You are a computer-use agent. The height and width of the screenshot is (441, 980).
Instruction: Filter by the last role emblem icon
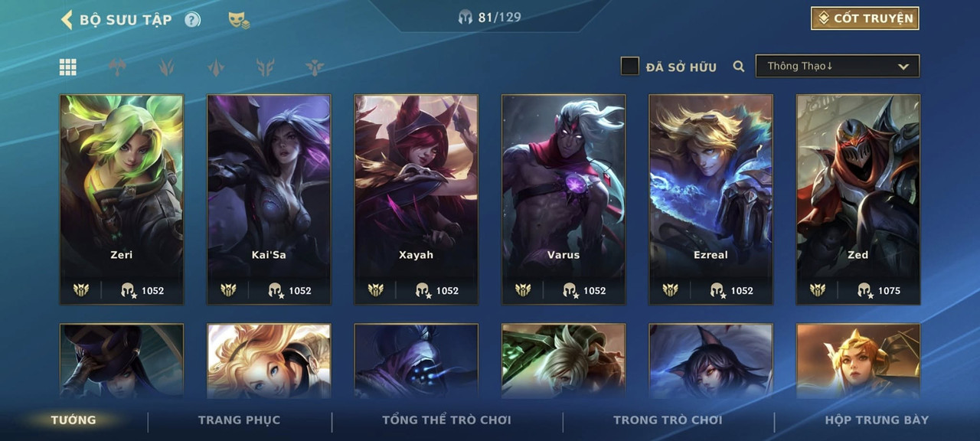pyautogui.click(x=315, y=67)
